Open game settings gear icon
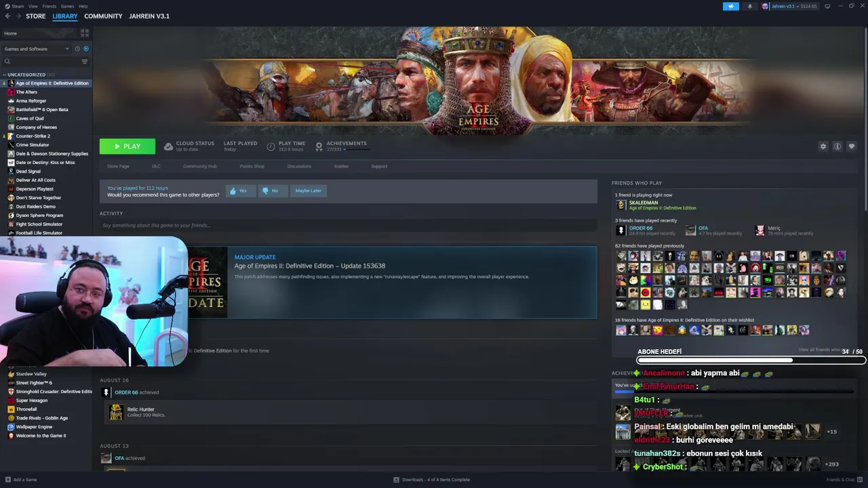The image size is (868, 488). coord(823,146)
